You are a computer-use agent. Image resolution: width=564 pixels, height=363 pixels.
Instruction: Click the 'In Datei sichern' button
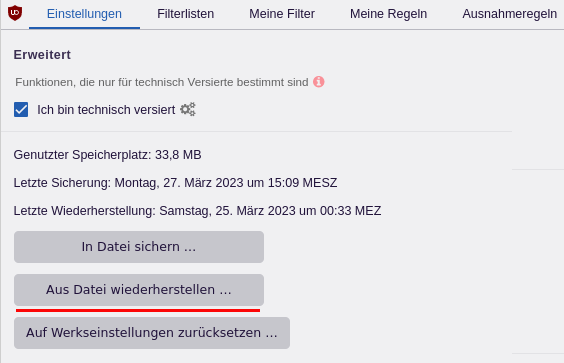[x=139, y=247]
